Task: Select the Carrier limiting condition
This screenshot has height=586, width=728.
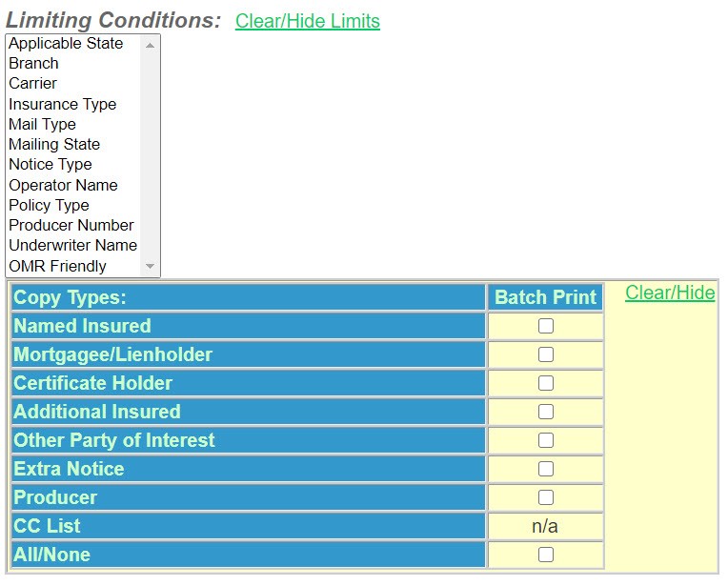Action: tap(33, 83)
